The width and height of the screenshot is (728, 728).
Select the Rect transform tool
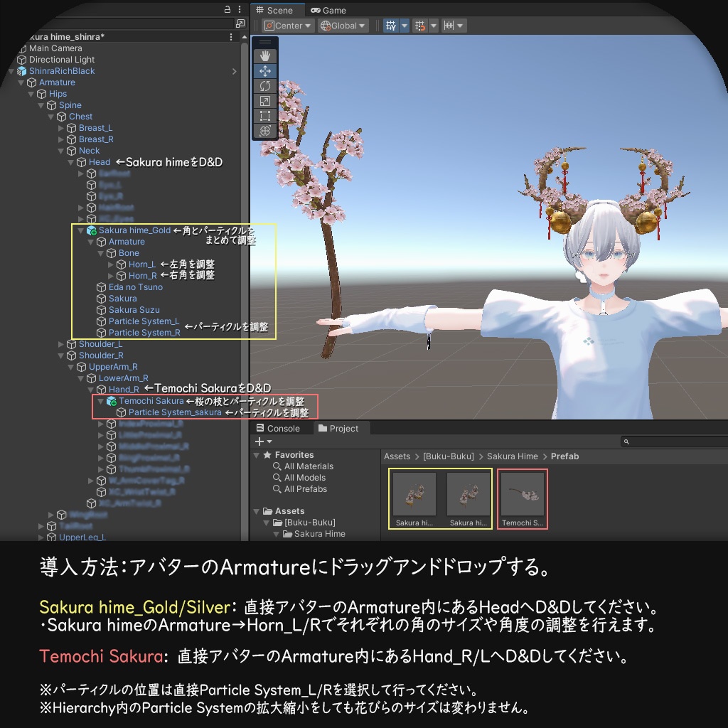[265, 116]
